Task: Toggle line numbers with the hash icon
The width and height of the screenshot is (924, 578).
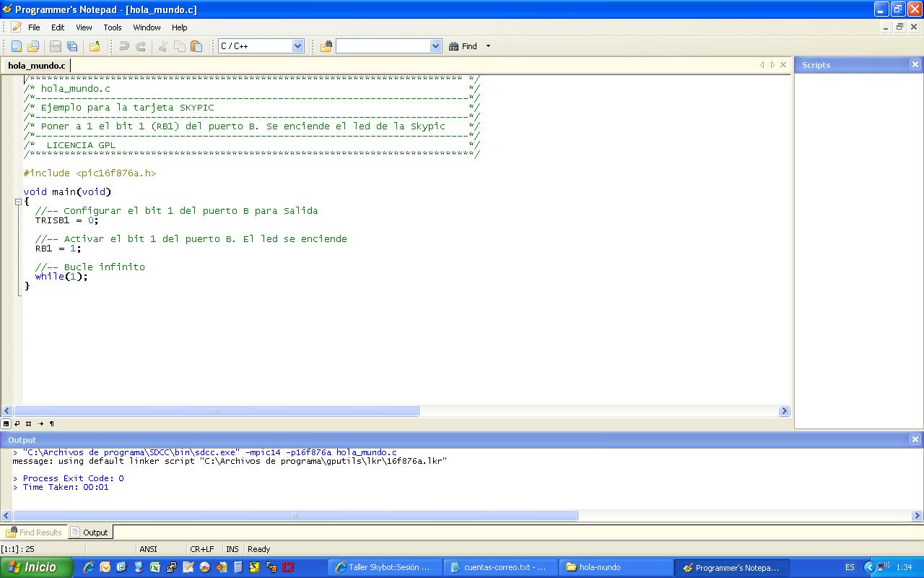Action: (x=28, y=424)
